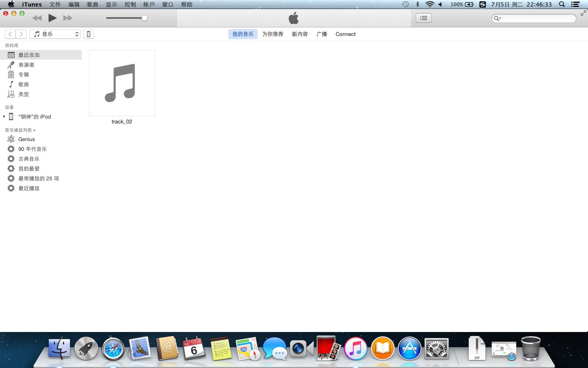Open the 控制 menu
The image size is (588, 368).
[130, 4]
